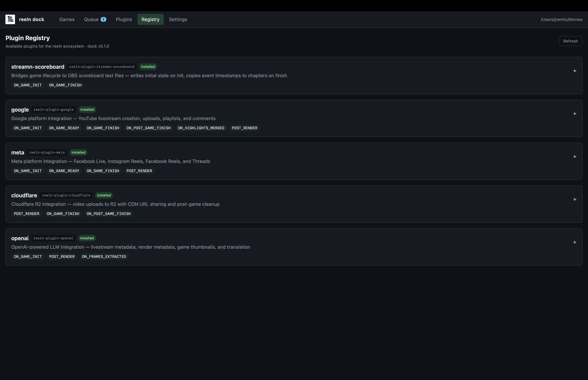Select the Registry tab

pyautogui.click(x=150, y=19)
